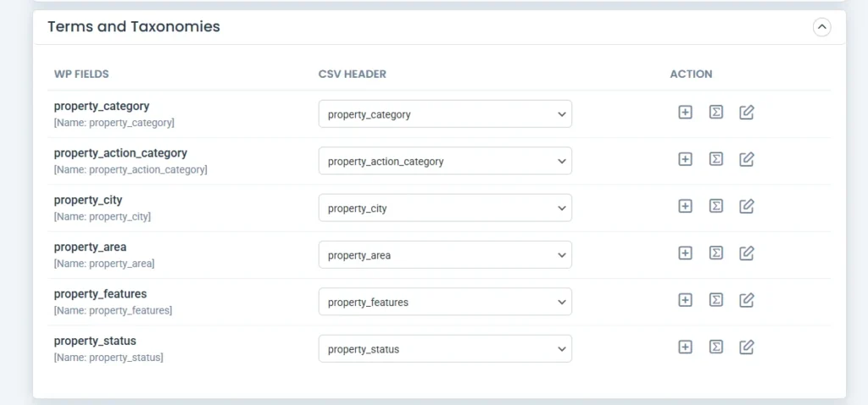This screenshot has width=868, height=405.
Task: Open the property_features CSV header dropdown
Action: click(445, 302)
